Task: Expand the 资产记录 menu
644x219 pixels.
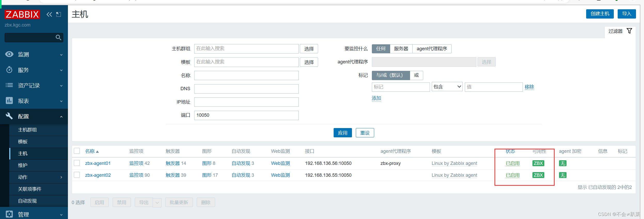Action: 61,86
